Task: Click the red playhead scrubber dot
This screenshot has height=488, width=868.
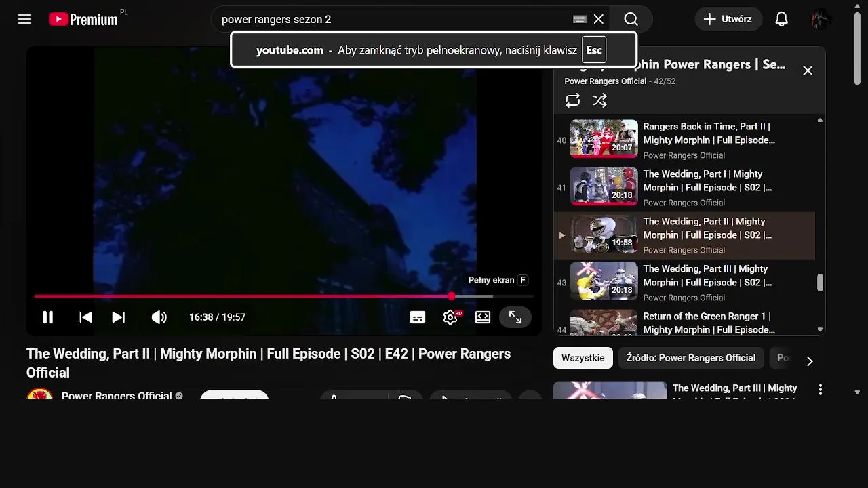Action: click(452, 296)
